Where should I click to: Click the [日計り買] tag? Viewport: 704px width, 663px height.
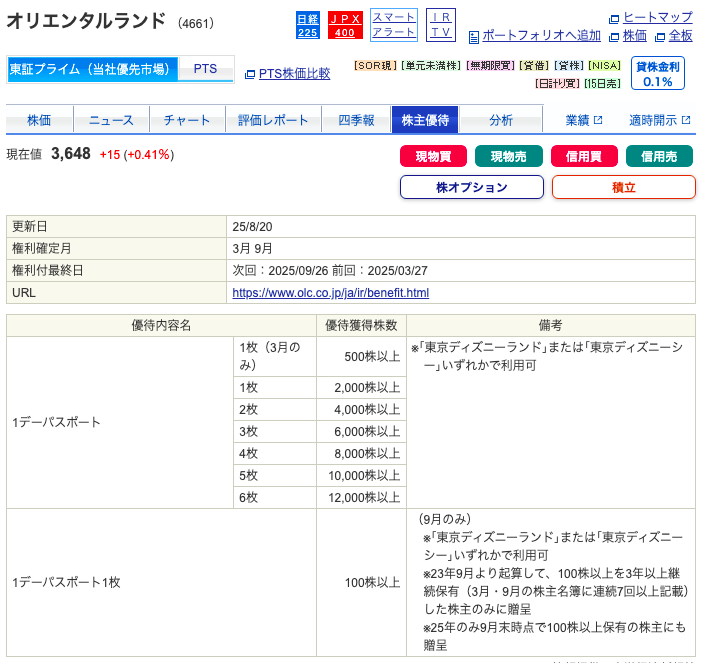pos(557,83)
